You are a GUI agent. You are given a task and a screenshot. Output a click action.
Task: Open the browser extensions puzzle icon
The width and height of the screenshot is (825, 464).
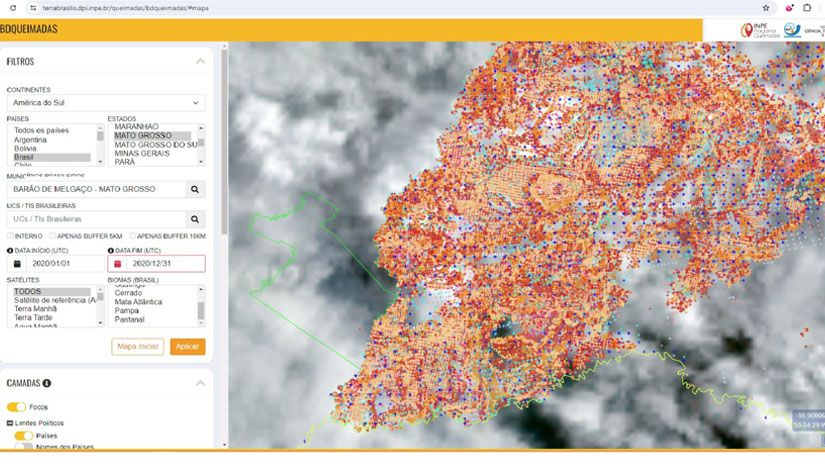click(807, 7)
